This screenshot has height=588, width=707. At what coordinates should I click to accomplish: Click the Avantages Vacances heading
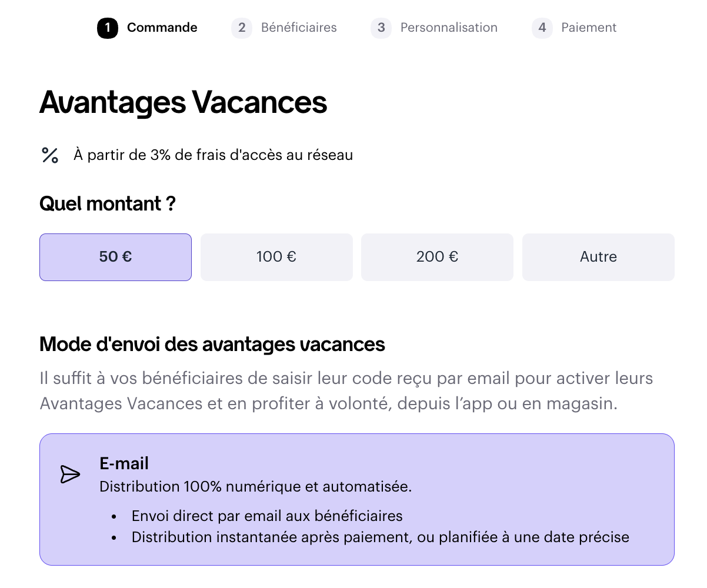point(183,102)
